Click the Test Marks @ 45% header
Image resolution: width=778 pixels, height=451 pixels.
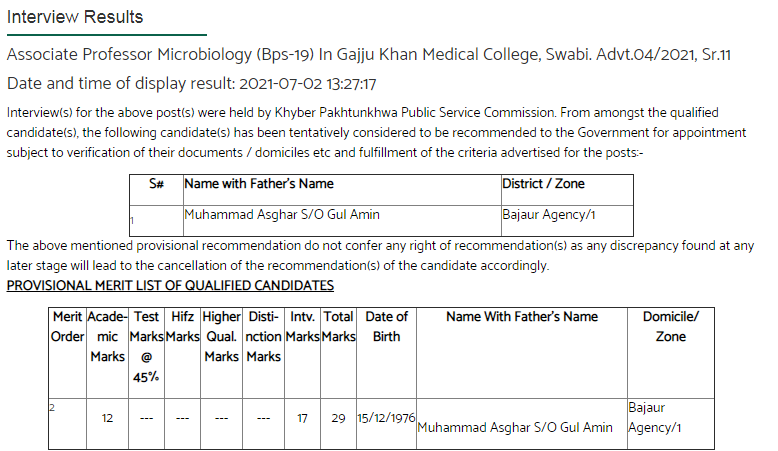(146, 346)
